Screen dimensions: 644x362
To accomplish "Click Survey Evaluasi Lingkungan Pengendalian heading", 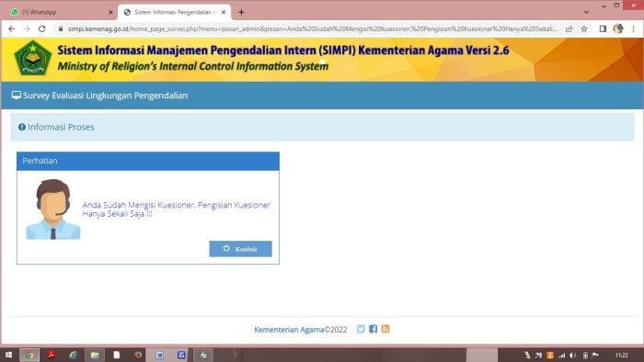I will pos(106,96).
